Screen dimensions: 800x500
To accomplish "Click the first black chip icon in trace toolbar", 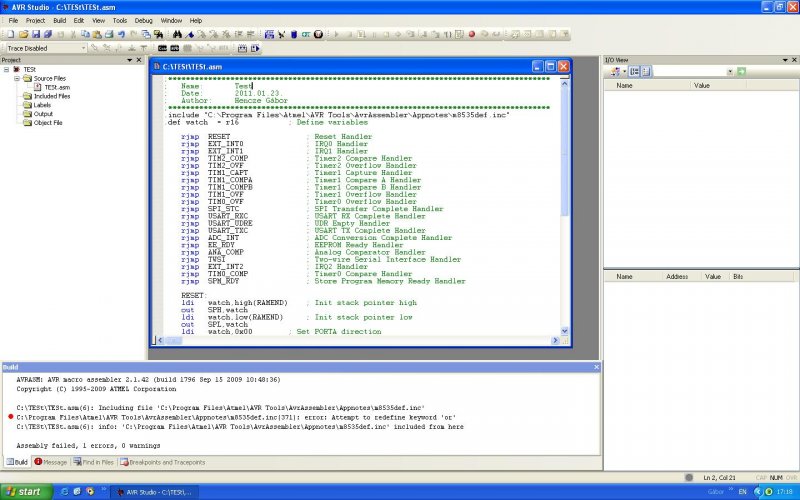I will pyautogui.click(x=162, y=48).
